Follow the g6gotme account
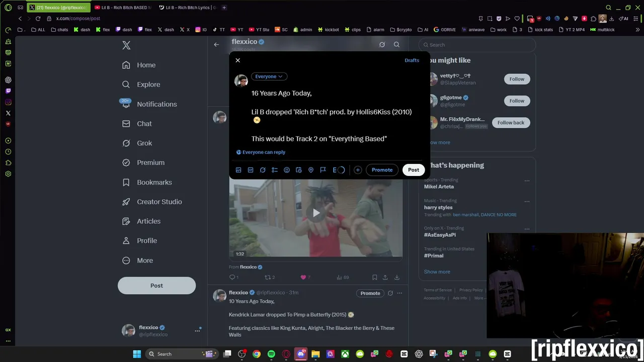Image resolution: width=644 pixels, height=362 pixels. [517, 101]
